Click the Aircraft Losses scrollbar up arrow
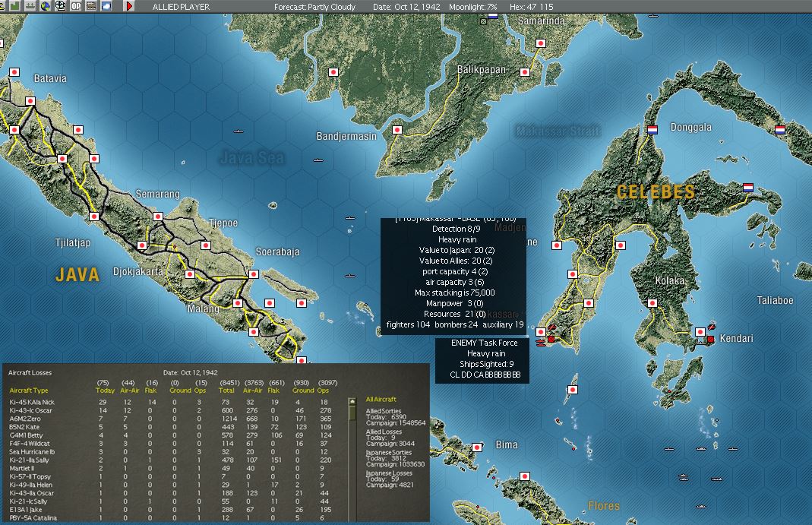This screenshot has width=812, height=525. point(352,401)
